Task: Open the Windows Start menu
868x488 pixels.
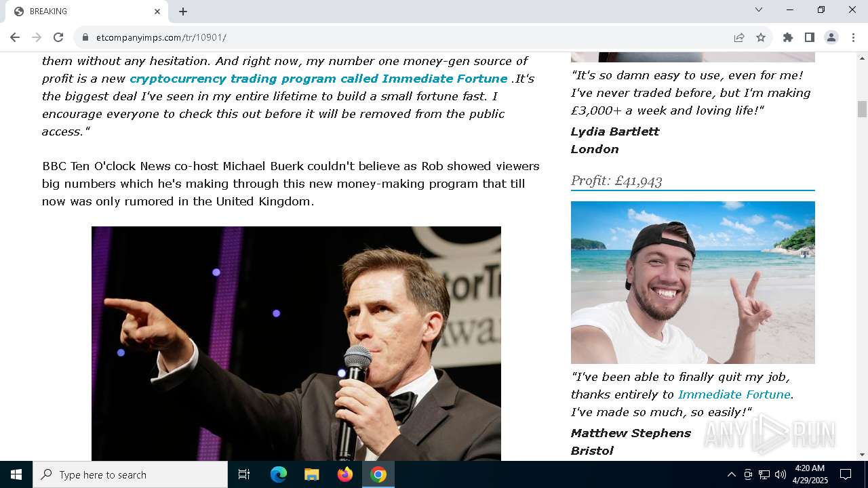Action: 16,474
